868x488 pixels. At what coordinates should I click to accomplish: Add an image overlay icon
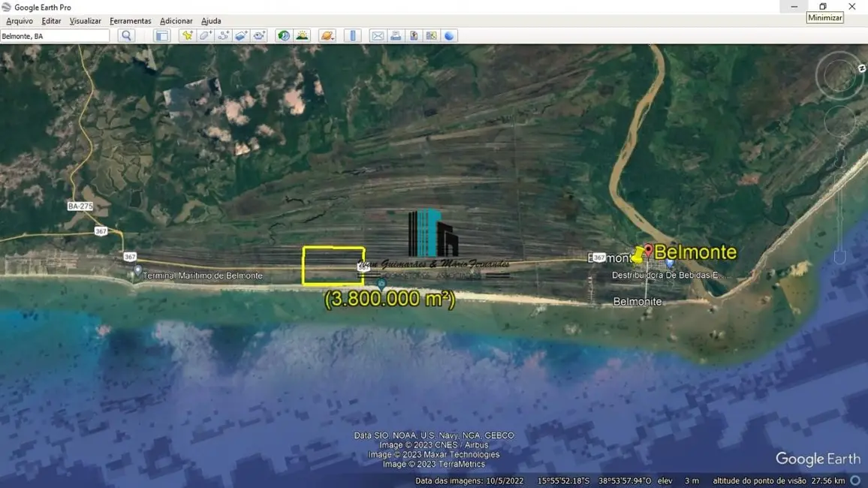point(241,36)
